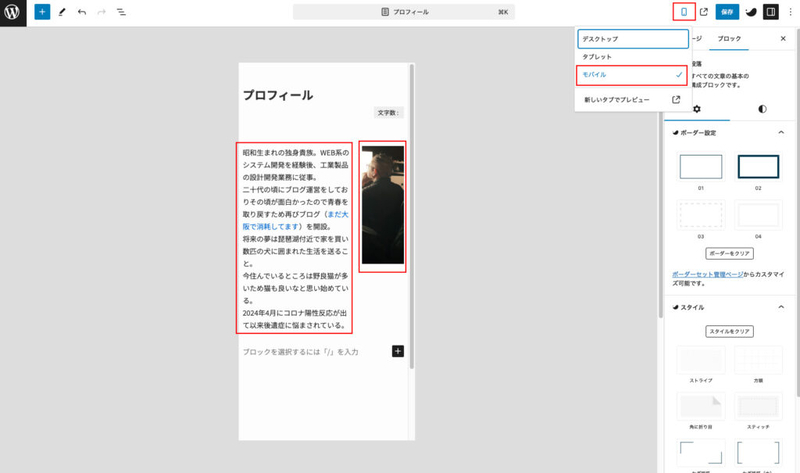Click the スタイルをクリア button
Viewport: 800px width, 473px height.
point(729,332)
